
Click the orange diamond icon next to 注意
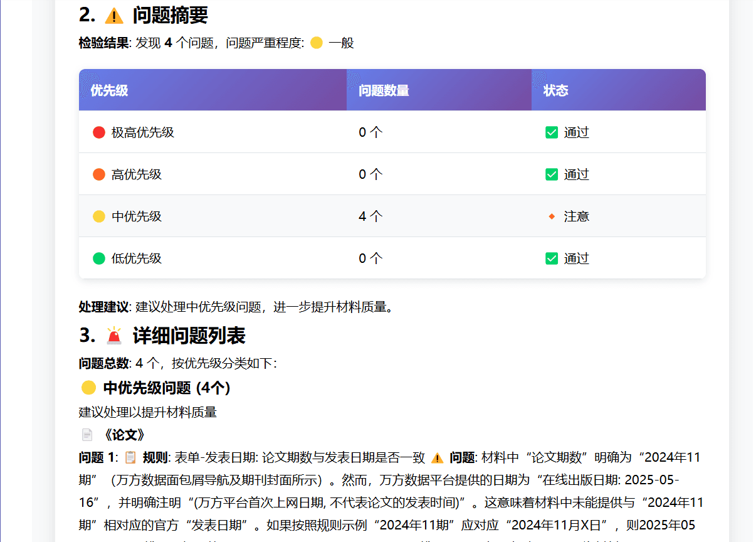click(x=552, y=216)
